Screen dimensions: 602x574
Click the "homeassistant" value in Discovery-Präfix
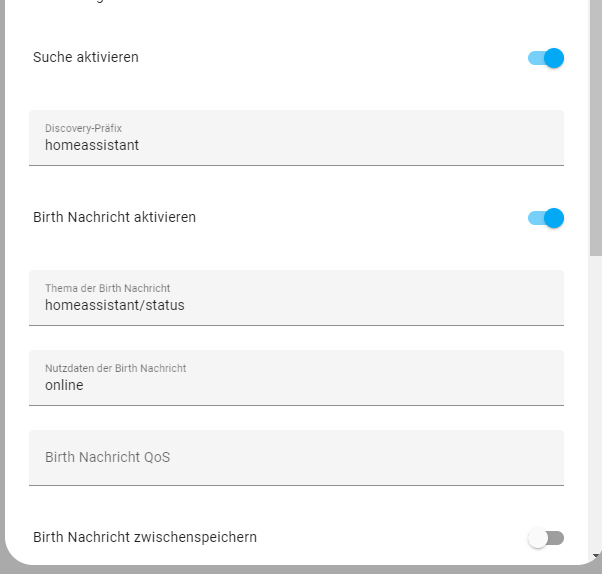[92, 145]
